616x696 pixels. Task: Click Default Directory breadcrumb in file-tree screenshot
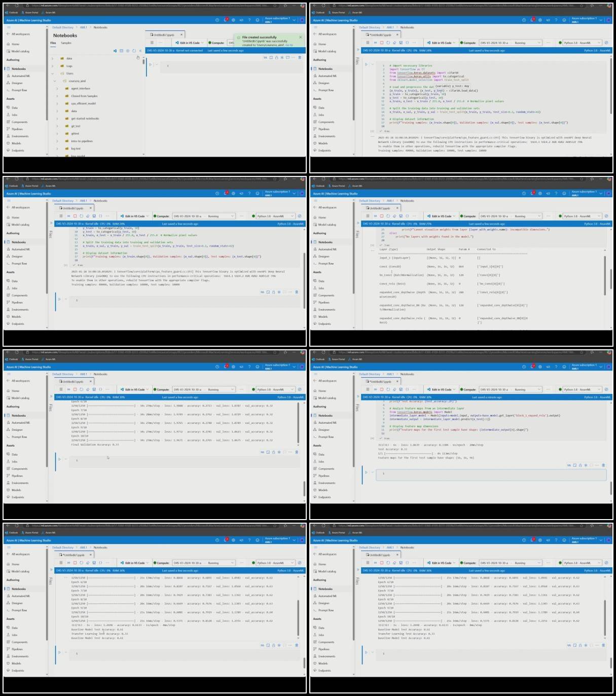pos(63,27)
